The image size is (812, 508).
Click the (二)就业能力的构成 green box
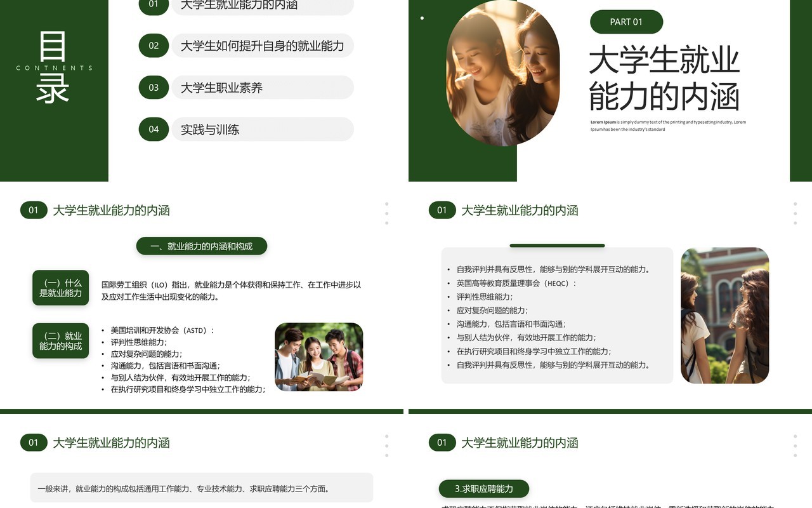coord(61,341)
